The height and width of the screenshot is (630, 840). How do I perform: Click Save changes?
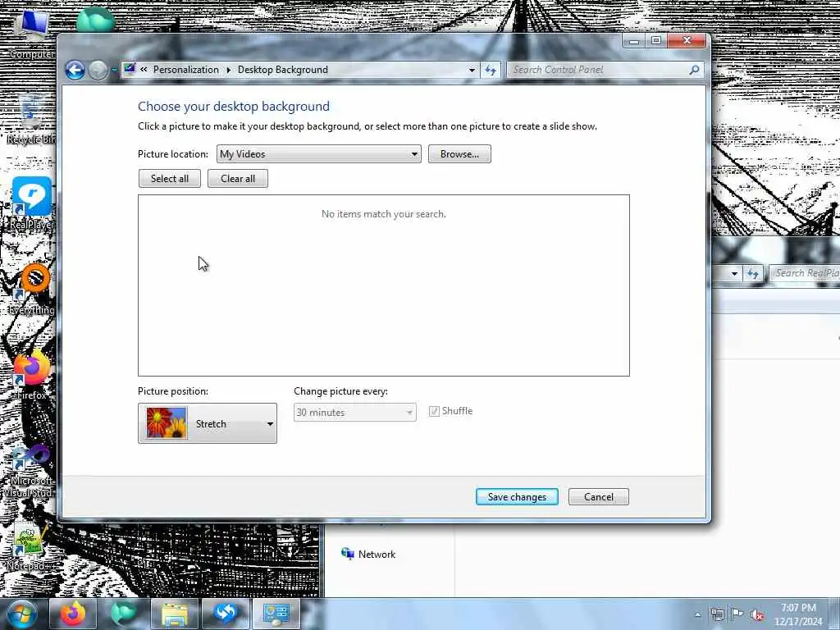(x=517, y=496)
